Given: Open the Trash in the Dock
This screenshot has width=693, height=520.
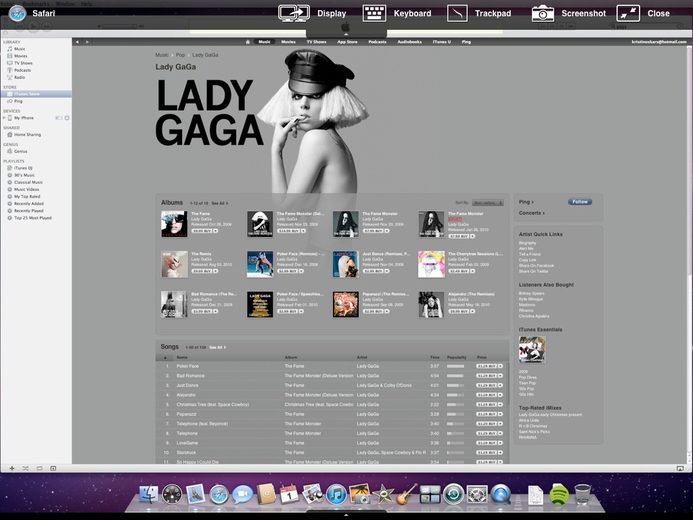Looking at the screenshot, I should pyautogui.click(x=583, y=494).
